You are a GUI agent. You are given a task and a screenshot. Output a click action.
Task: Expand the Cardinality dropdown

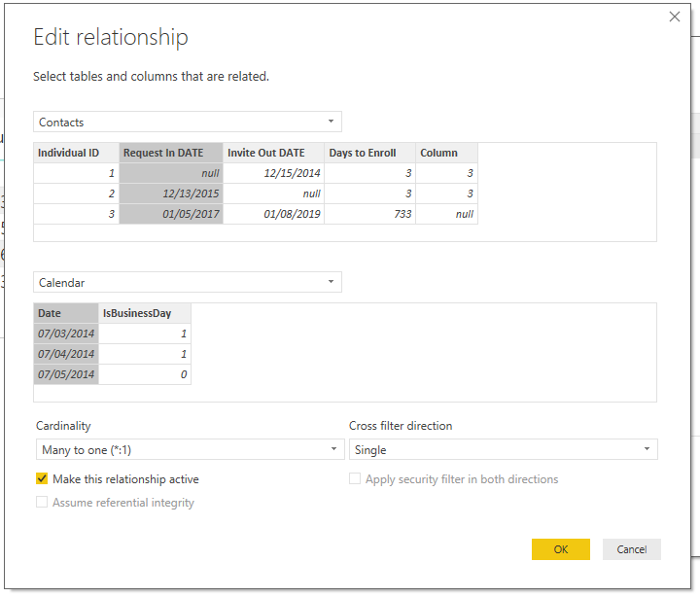191,449
